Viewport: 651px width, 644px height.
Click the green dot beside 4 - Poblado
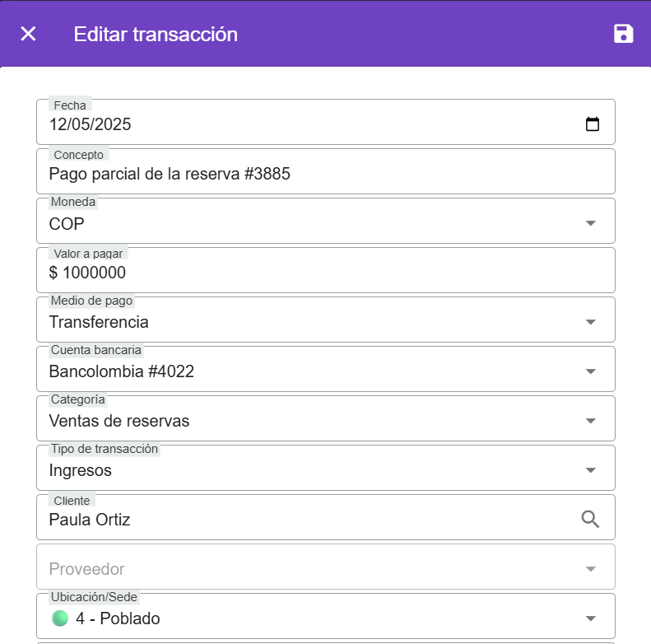59,618
